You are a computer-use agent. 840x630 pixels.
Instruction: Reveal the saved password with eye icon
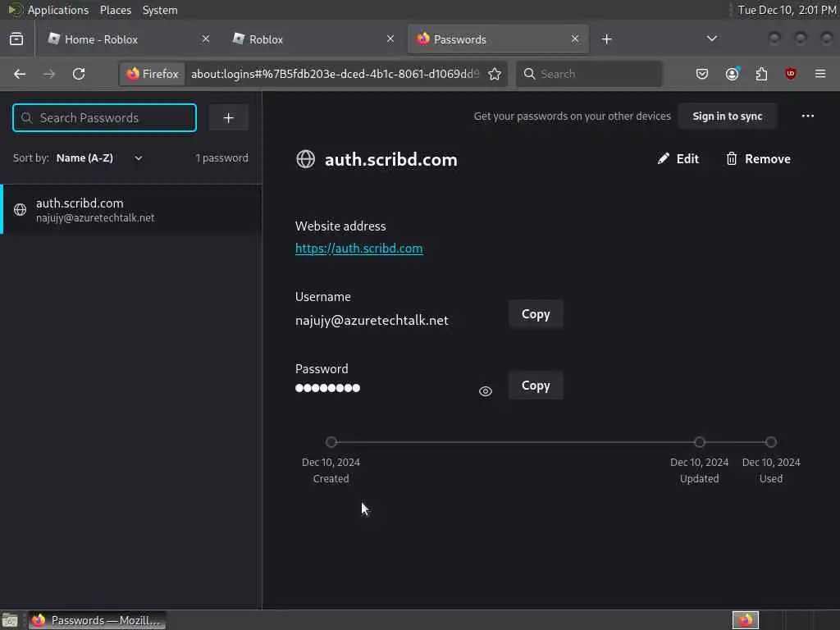(x=486, y=391)
